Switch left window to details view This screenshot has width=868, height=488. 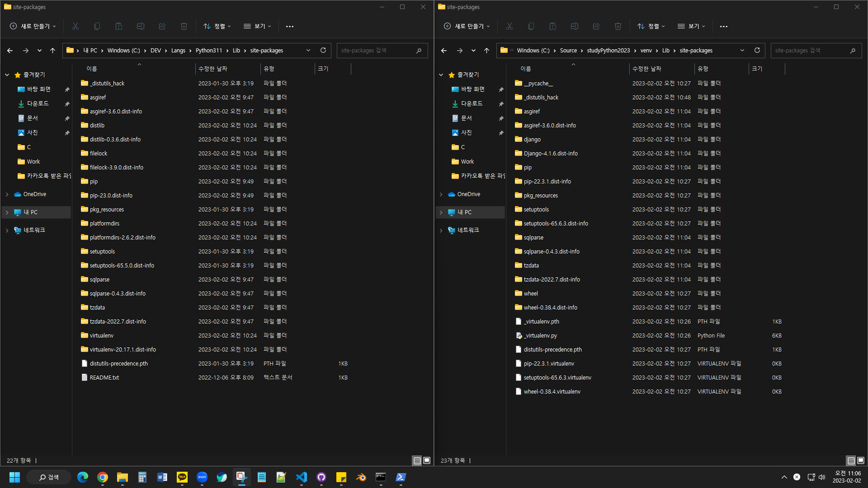pos(417,460)
